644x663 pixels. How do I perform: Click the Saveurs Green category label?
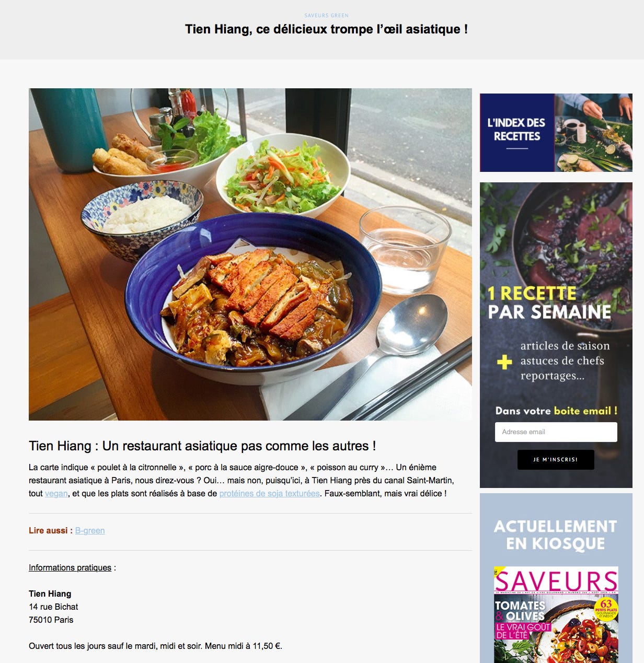(326, 16)
